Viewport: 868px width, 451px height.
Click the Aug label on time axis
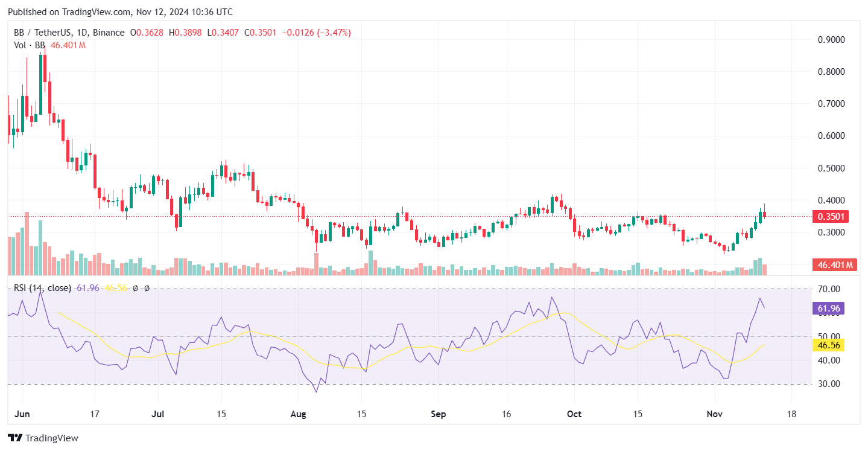tap(298, 414)
